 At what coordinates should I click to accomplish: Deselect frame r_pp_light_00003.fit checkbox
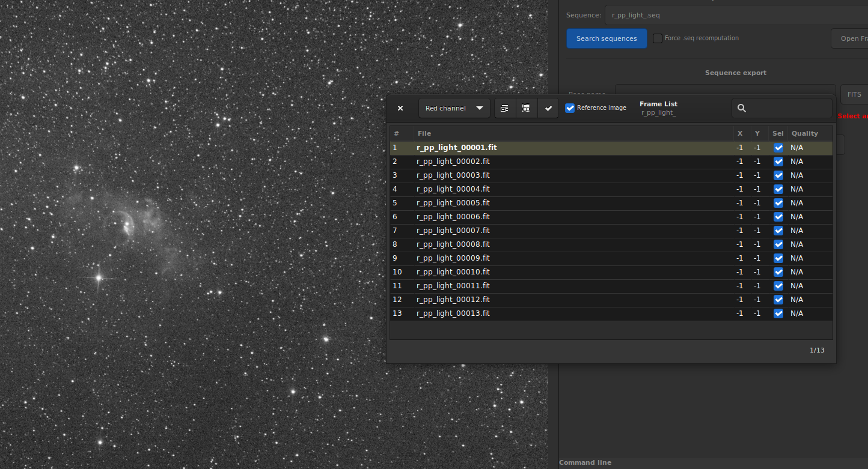778,175
